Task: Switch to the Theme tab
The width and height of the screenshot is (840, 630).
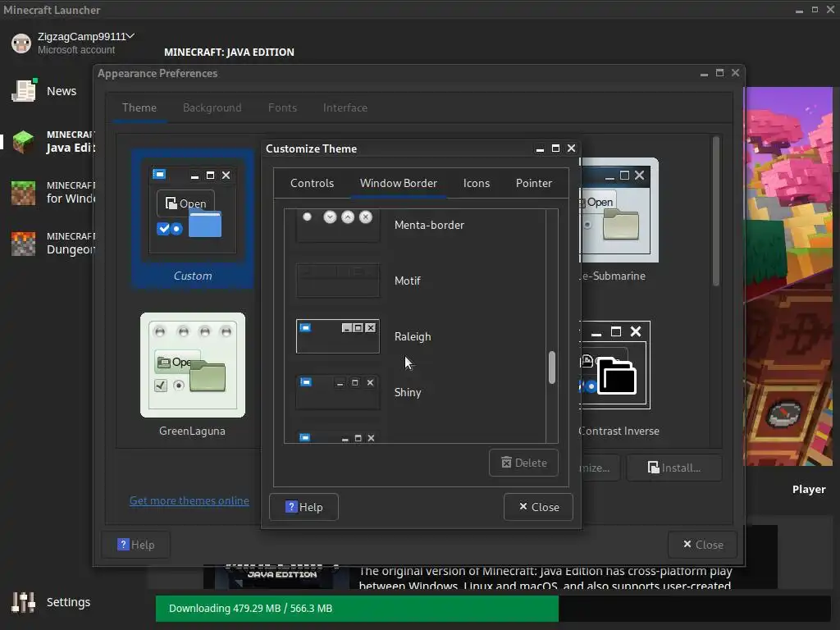Action: point(139,107)
